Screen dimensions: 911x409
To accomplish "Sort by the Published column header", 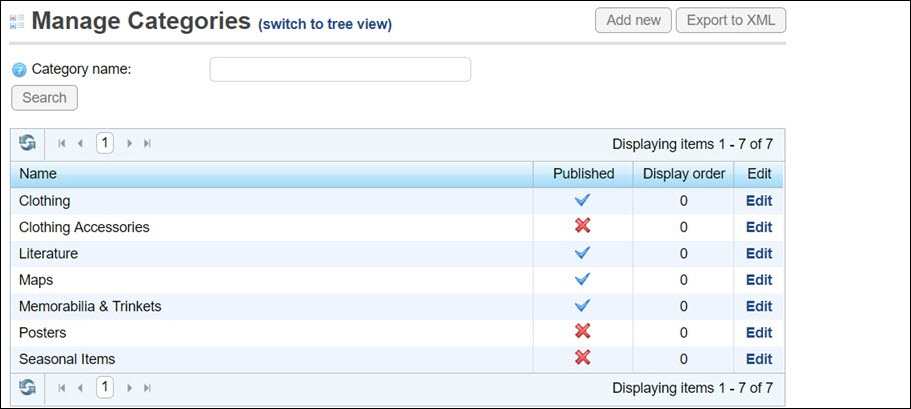I will coord(583,174).
